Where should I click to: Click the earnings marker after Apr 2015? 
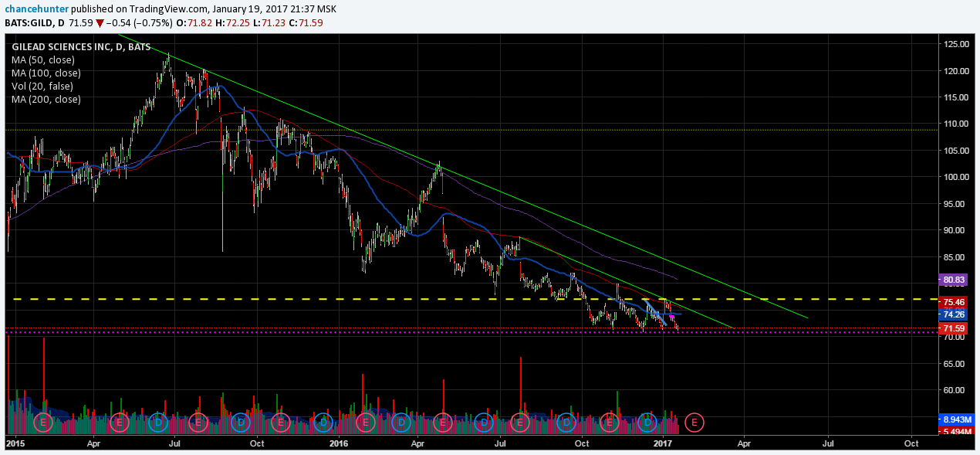(119, 423)
